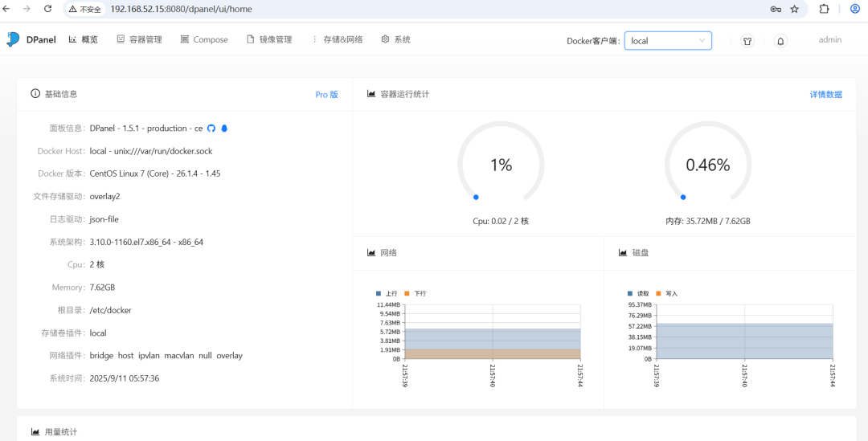Click "CentOS Linux 7 (Core) - 26.1.4 - 1.45"
The image size is (868, 441).
click(x=155, y=174)
